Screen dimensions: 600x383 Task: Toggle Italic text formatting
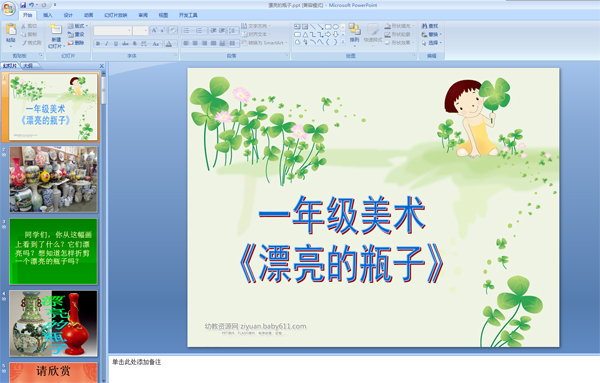107,44
